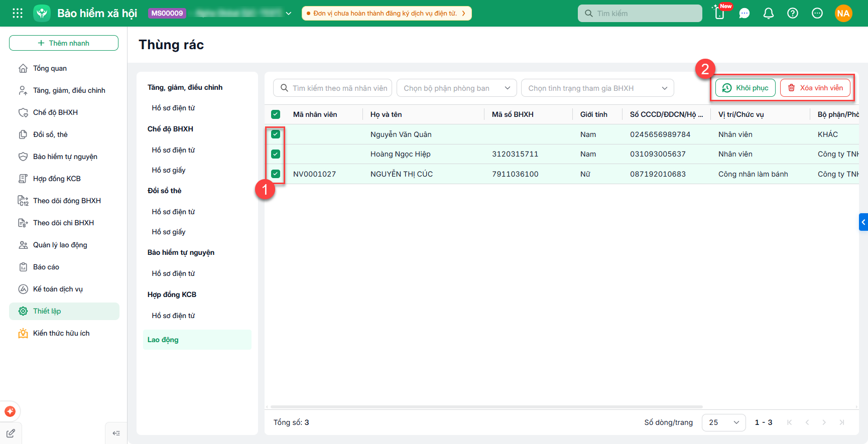Select the Lao động trash category

click(197, 340)
